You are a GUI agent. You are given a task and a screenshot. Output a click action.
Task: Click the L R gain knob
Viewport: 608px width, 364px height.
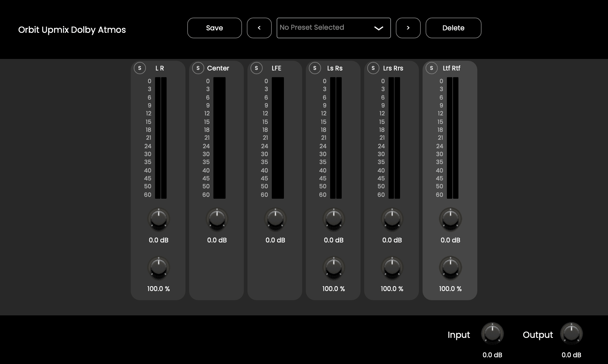tap(159, 219)
